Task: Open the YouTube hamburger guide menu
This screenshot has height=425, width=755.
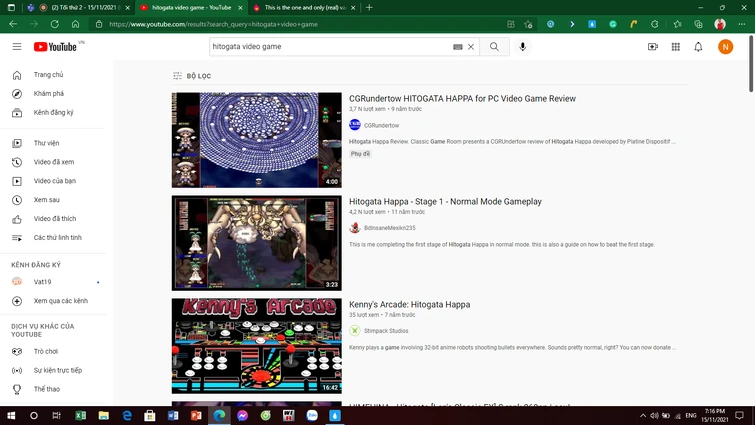Action: point(17,47)
